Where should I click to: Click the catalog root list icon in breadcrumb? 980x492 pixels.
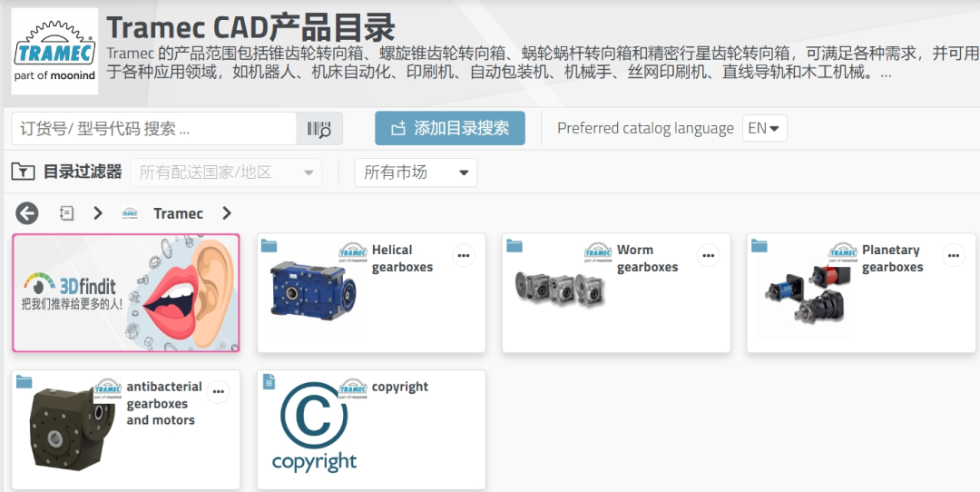coord(66,213)
